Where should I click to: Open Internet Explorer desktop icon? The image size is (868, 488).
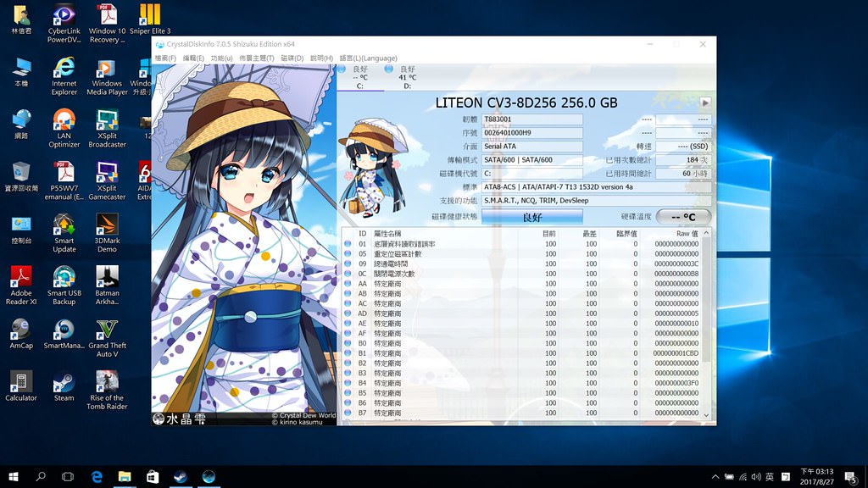pyautogui.click(x=64, y=75)
